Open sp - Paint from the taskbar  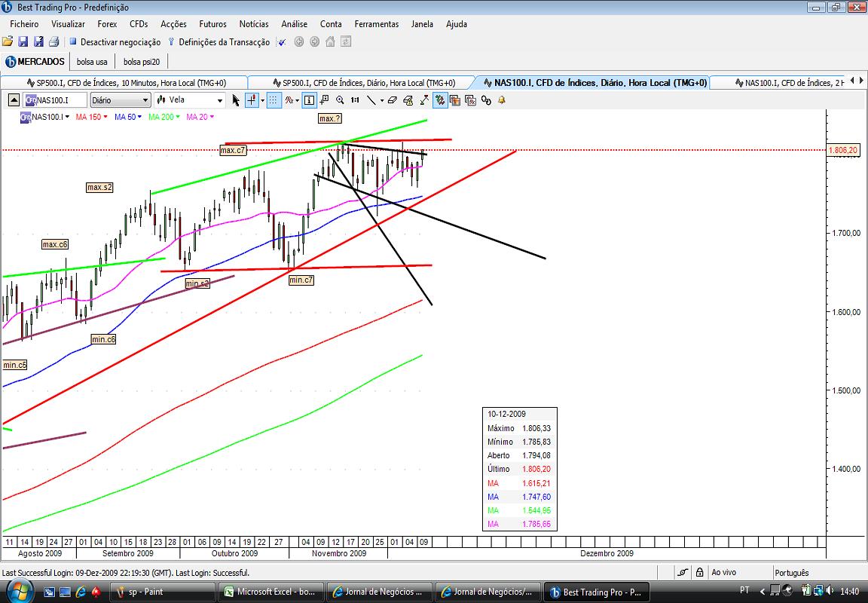pyautogui.click(x=163, y=592)
